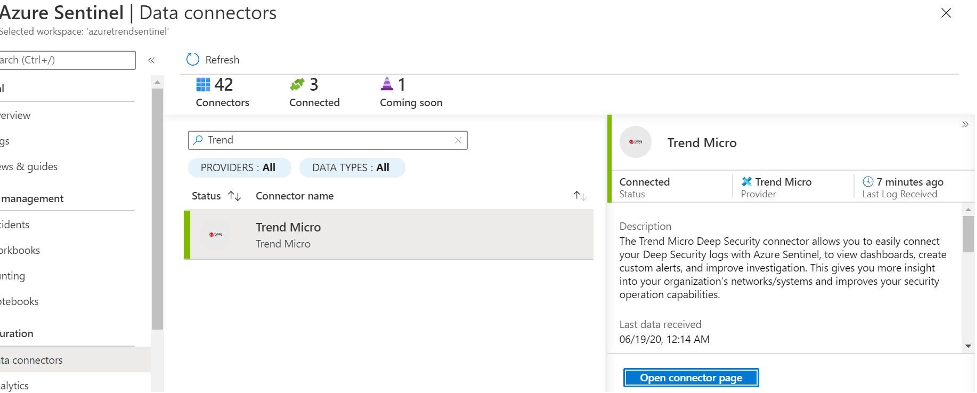Sort by Connector name arrows
Screen dimensions: 977x393
pyautogui.click(x=580, y=196)
